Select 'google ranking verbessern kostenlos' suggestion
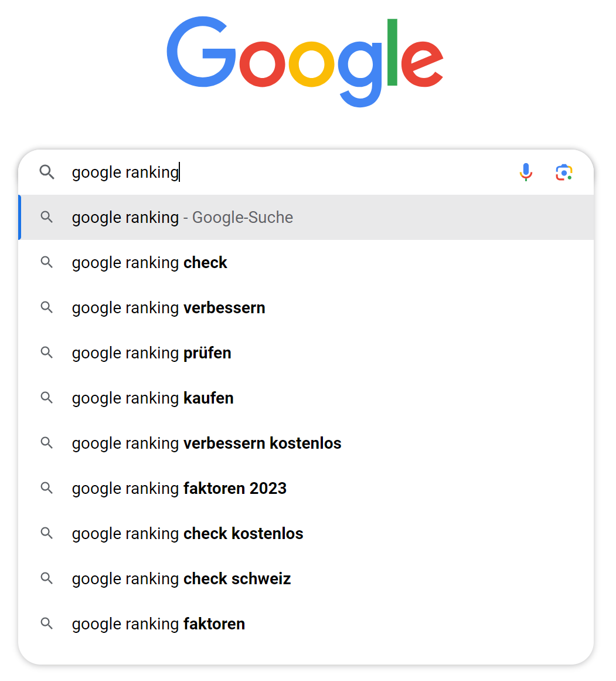 coord(206,443)
